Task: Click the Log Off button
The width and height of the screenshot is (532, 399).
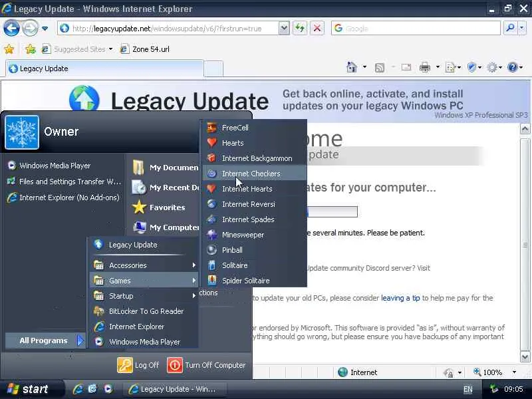Action: pyautogui.click(x=138, y=365)
